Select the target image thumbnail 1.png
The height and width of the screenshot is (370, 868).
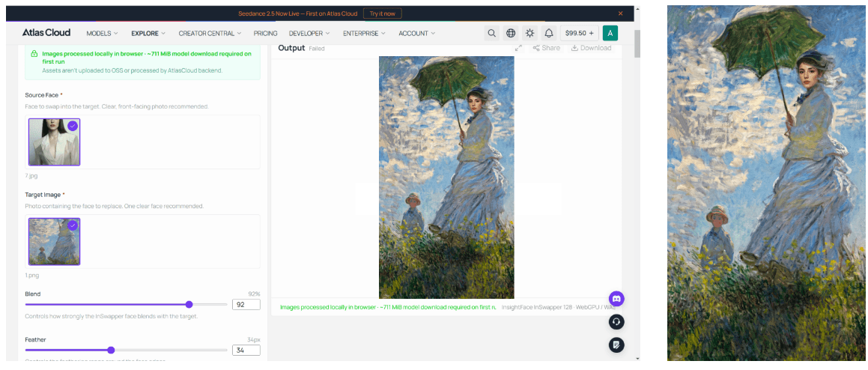click(x=54, y=241)
